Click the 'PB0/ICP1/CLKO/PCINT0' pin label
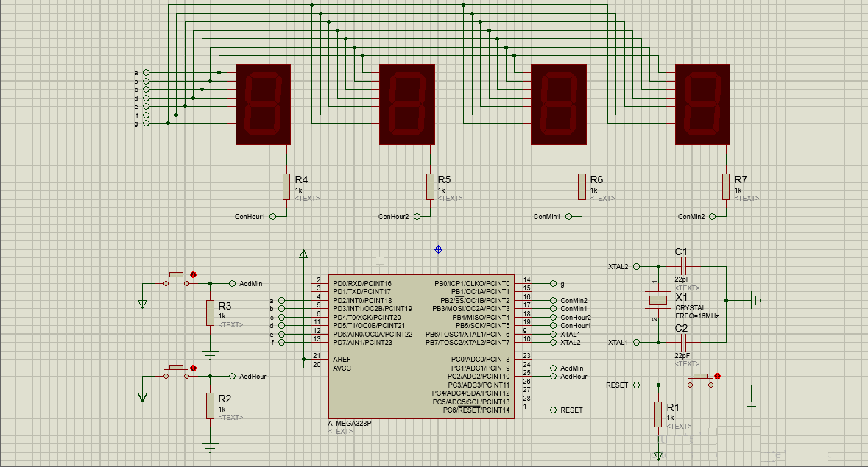Viewport: 868px width, 467px height. point(472,284)
